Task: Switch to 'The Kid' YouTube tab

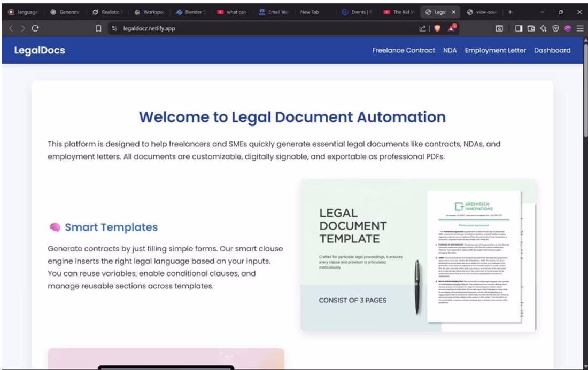Action: point(399,12)
